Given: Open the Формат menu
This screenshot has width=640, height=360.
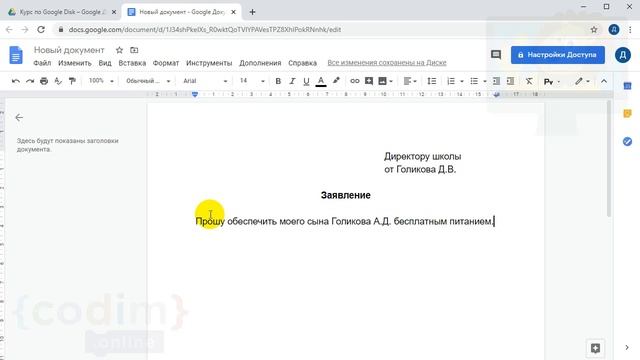Looking at the screenshot, I should click(166, 63).
